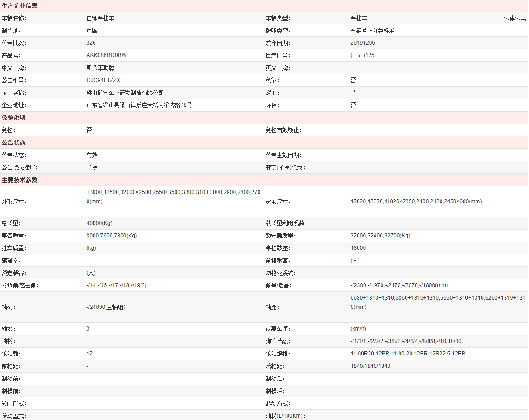Viewport: 529px width, 420px height.
Task: Click the 生产企业信息 section header
Action: point(20,6)
